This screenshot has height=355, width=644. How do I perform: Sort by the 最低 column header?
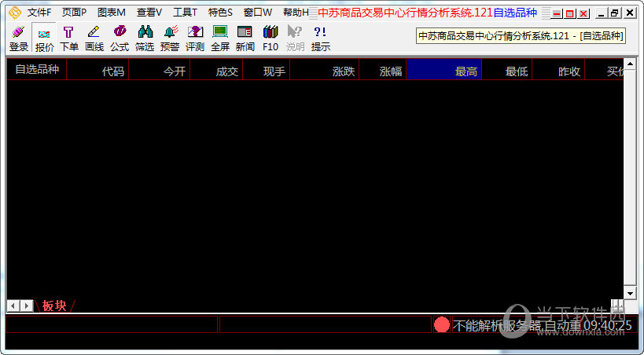pos(507,69)
